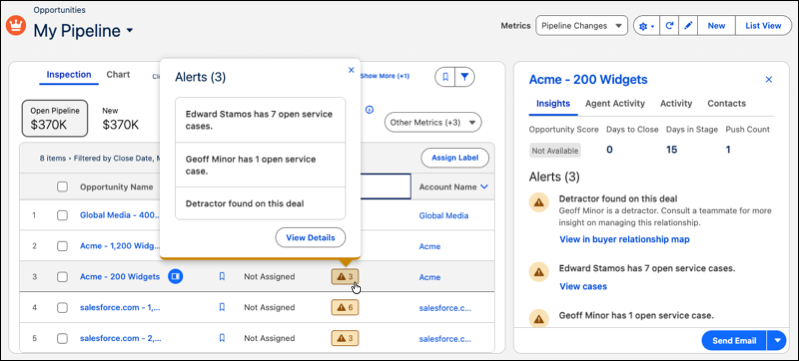Image resolution: width=799 pixels, height=361 pixels.
Task: Click warning icon beside Edward Stamos alert
Action: (538, 272)
